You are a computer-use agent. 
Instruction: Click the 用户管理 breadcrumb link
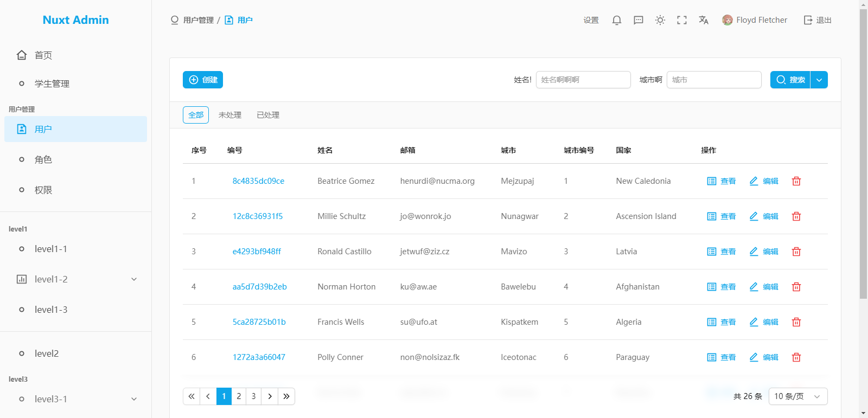pyautogui.click(x=198, y=20)
